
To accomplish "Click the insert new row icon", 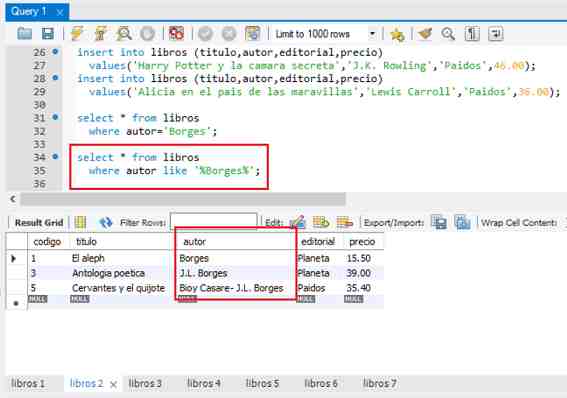I will click(321, 222).
